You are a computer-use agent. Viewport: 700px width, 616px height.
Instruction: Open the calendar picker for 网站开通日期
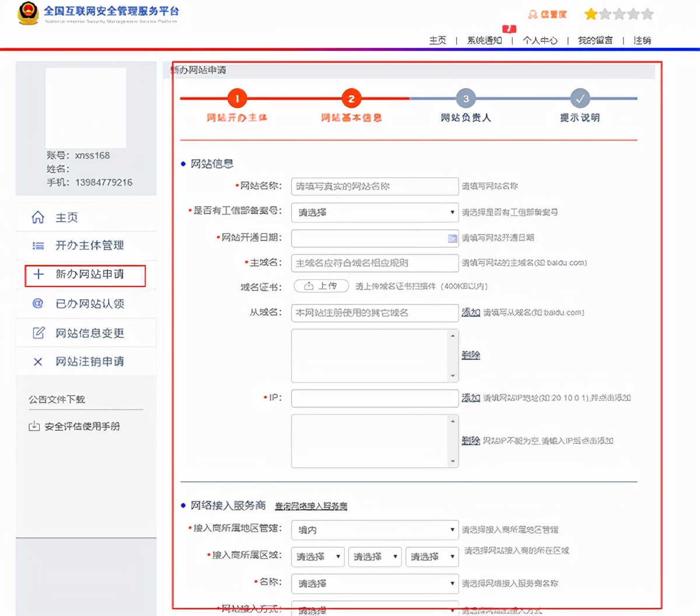click(x=451, y=238)
